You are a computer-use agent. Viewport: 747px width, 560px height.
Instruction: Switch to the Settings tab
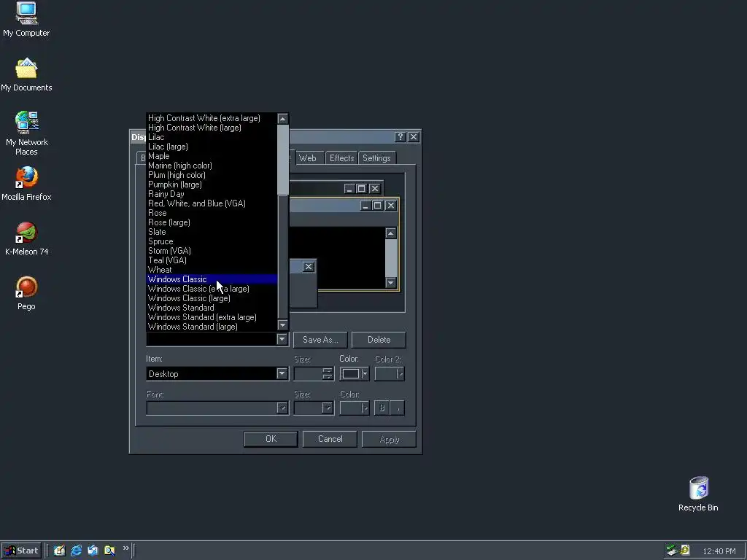(376, 158)
